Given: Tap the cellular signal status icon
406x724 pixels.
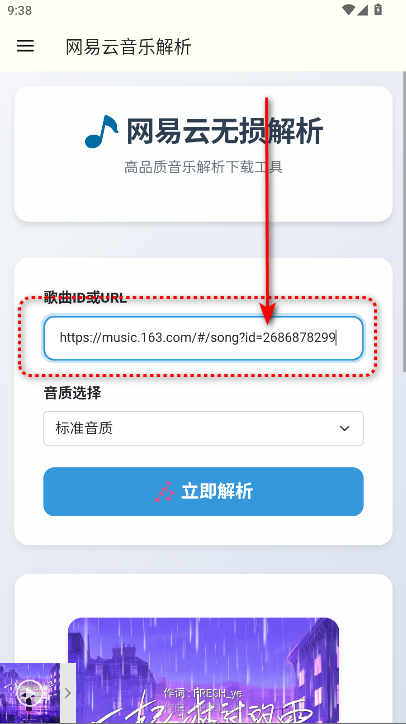Looking at the screenshot, I should coord(363,10).
